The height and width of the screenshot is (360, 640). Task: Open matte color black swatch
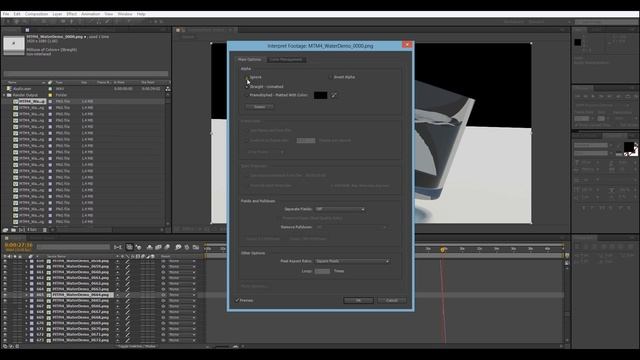tap(320, 95)
